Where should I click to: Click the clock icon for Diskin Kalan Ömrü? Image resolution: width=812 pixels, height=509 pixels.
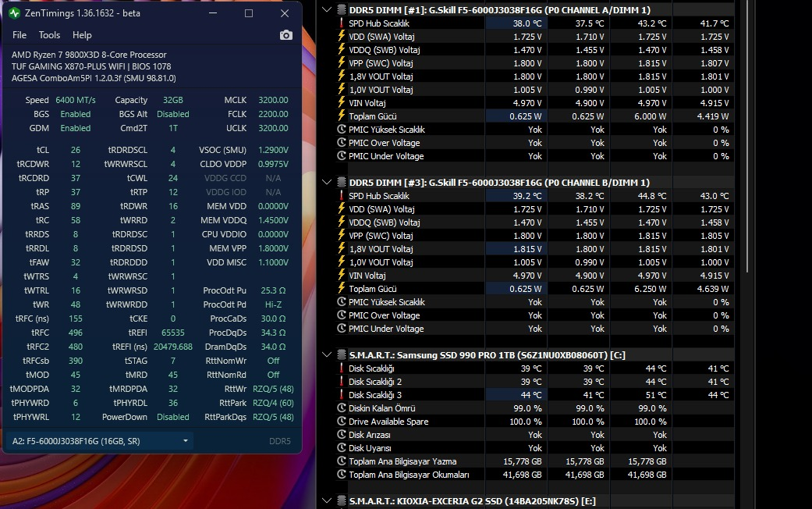pyautogui.click(x=342, y=408)
